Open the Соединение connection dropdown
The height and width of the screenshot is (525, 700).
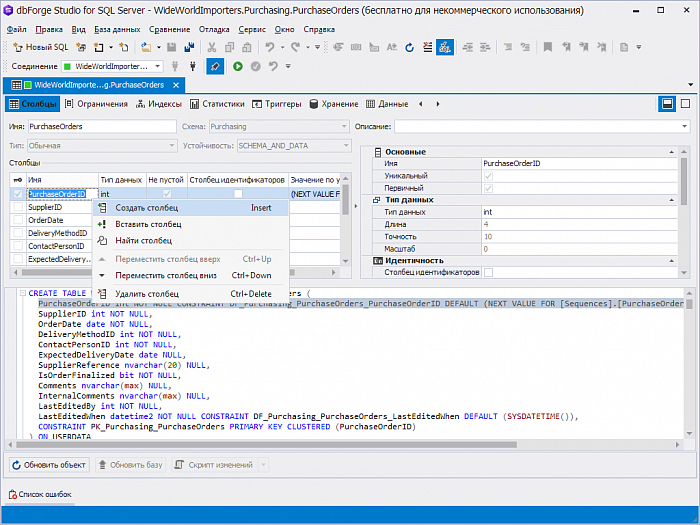(x=157, y=67)
